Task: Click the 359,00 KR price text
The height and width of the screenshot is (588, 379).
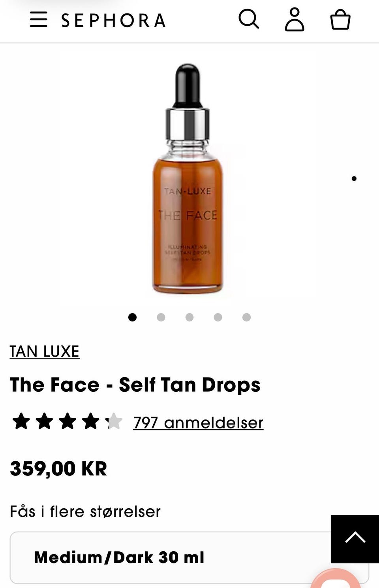Action: tap(58, 469)
